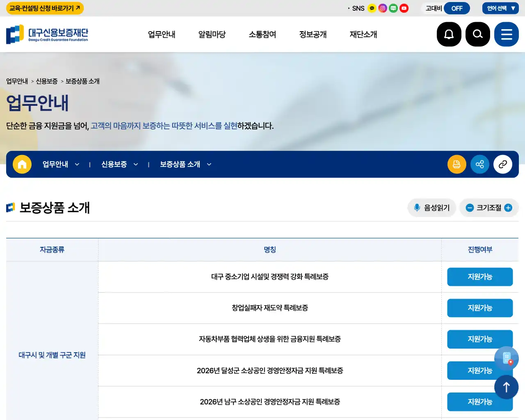Click 지원가능 for 창업실패자 재도약 특례보증
525x420 pixels.
click(480, 308)
